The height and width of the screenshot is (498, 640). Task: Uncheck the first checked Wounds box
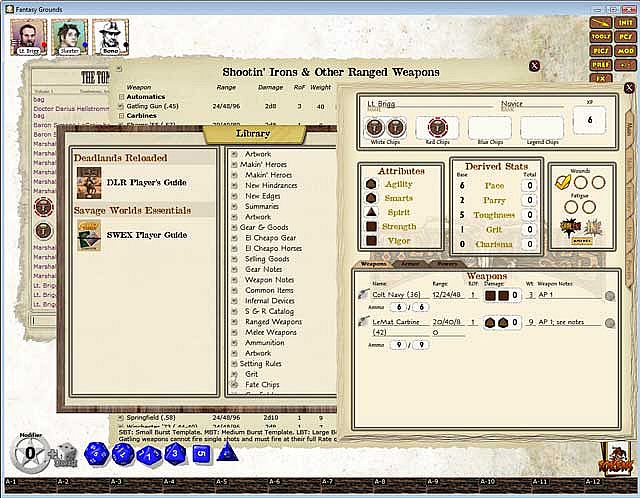(563, 182)
